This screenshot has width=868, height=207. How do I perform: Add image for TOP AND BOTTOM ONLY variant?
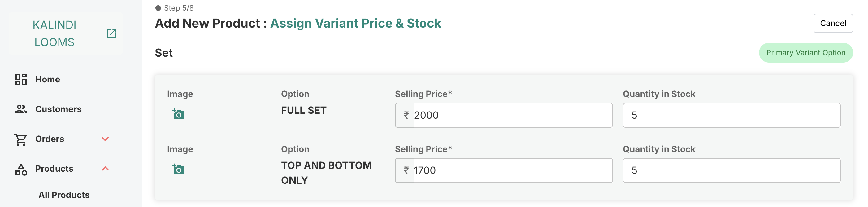coord(178,169)
